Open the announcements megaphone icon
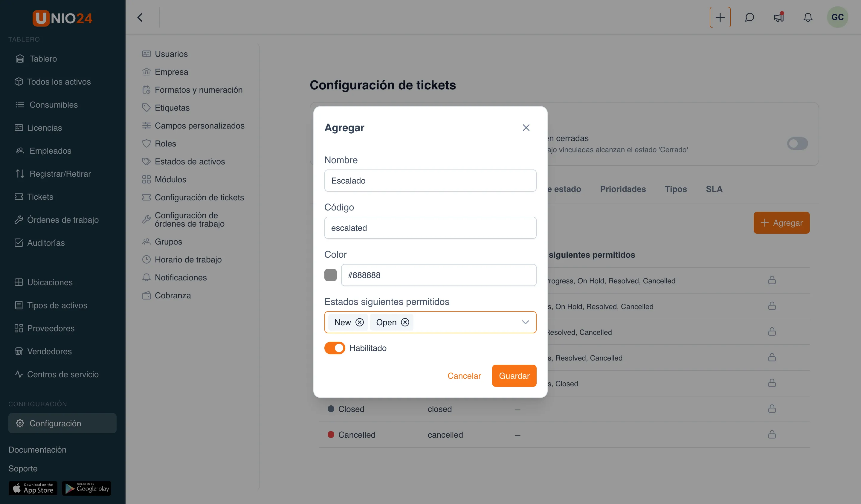 (x=779, y=17)
